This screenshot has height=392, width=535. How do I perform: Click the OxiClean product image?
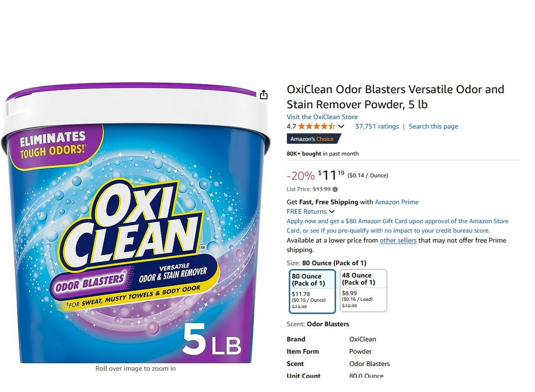click(136, 222)
